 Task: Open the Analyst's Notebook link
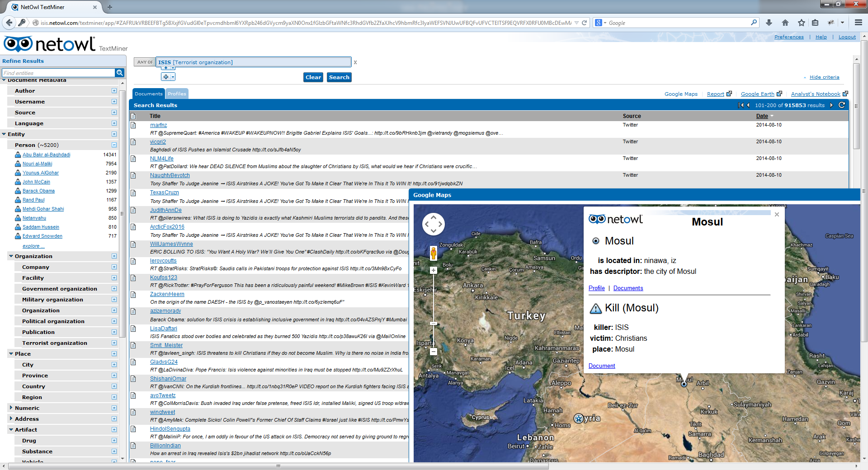click(816, 94)
